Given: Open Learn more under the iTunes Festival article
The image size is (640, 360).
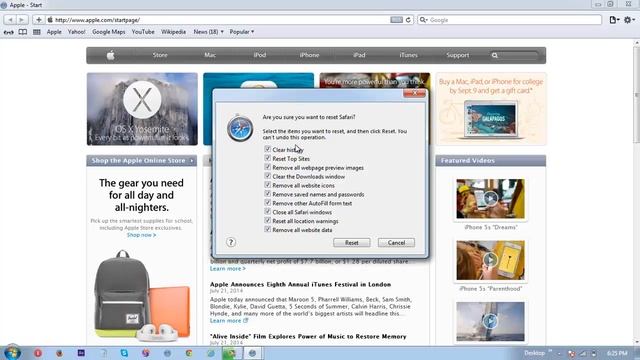Looking at the screenshot, I should 229,321.
